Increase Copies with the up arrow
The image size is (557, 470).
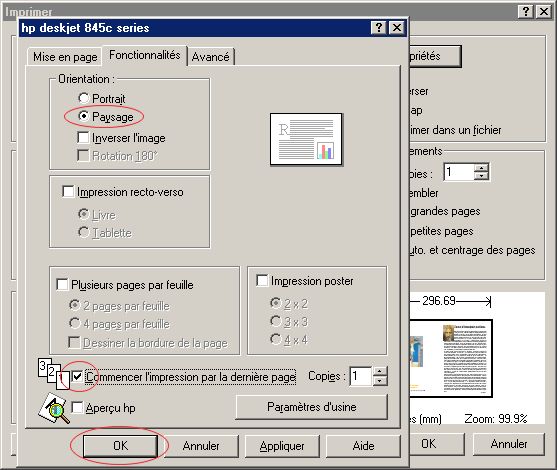pos(380,372)
